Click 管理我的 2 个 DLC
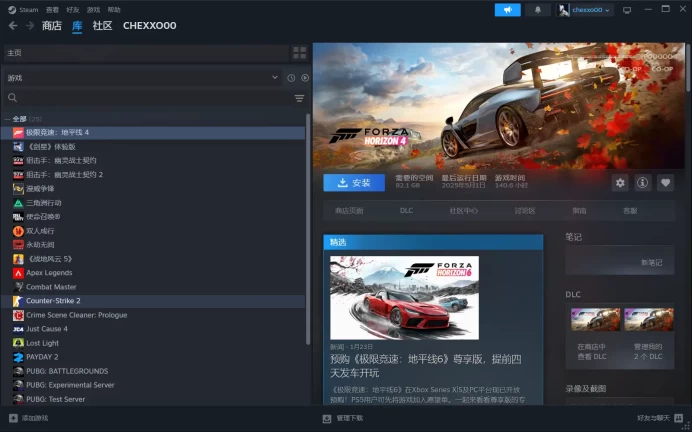Viewport: 692px width, 432px height. pos(648,352)
